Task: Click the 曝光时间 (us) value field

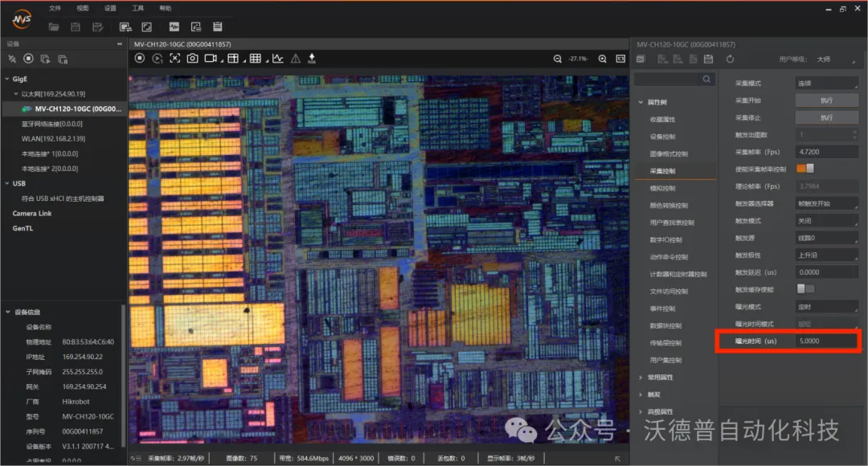Action: point(826,341)
